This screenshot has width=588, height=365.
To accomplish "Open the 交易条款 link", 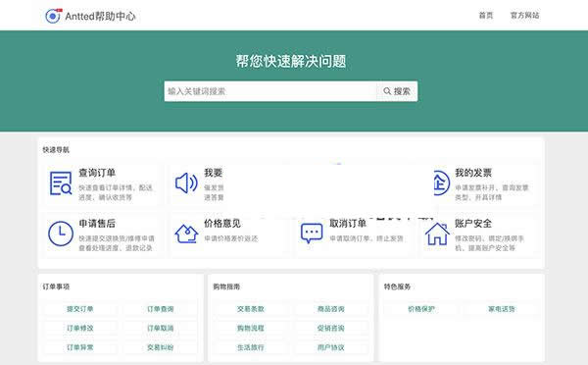I will click(x=251, y=309).
